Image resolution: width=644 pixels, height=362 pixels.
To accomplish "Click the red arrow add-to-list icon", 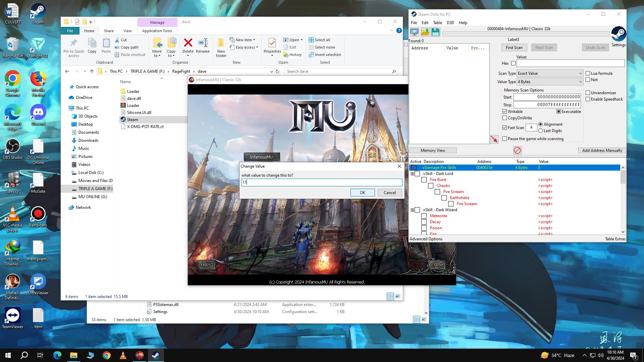I will coord(494,139).
